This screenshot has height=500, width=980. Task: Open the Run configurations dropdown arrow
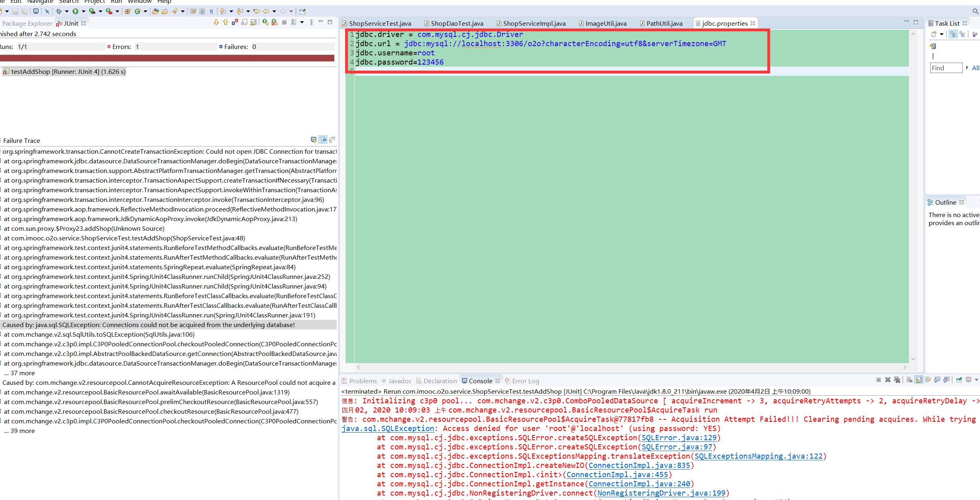click(83, 11)
